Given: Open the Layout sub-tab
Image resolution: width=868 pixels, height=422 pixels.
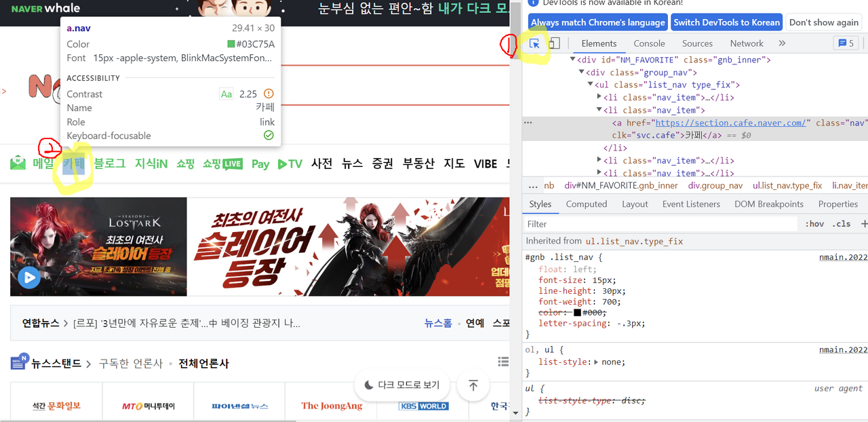Looking at the screenshot, I should point(635,204).
